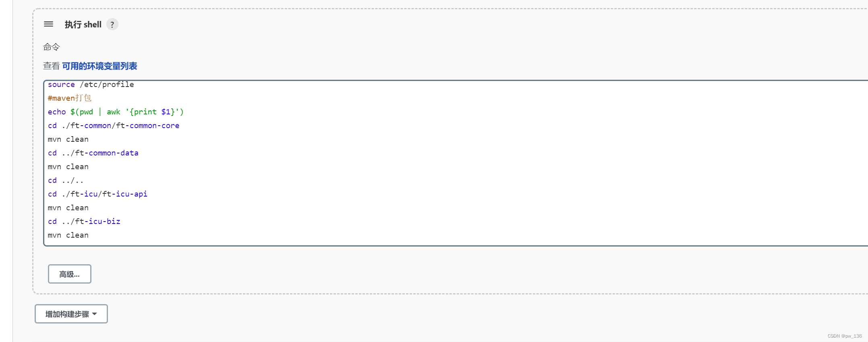868x342 pixels.
Task: Open the help question mark icon
Action: [x=112, y=25]
